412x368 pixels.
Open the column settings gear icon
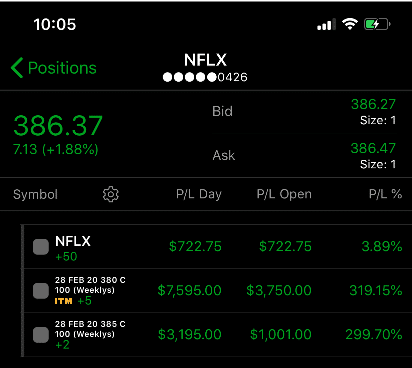point(111,194)
